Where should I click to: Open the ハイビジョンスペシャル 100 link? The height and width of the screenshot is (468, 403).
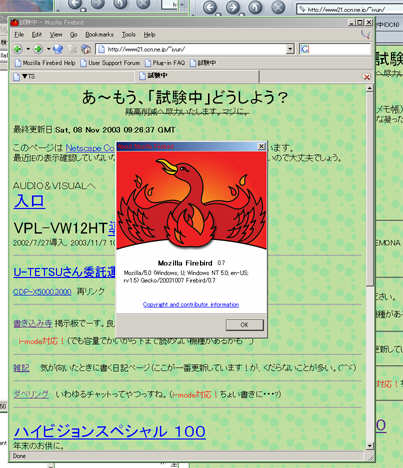[x=110, y=431]
